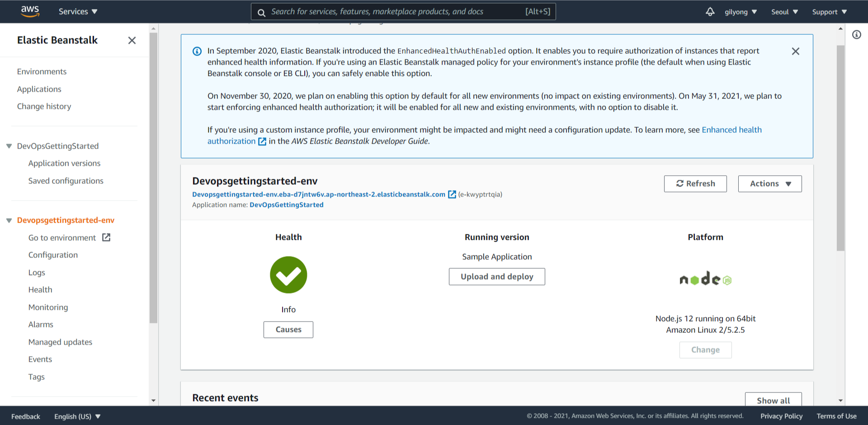Click the search magnifier icon

[261, 12]
